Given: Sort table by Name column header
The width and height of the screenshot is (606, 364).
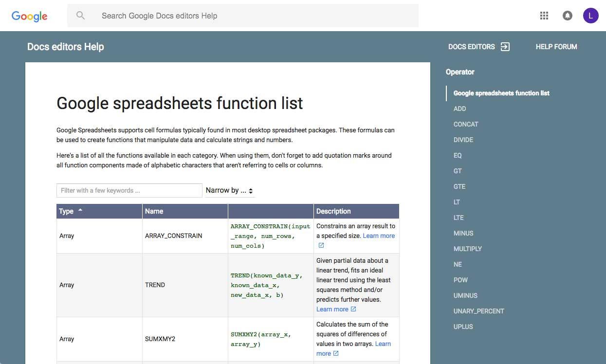Looking at the screenshot, I should tap(154, 211).
